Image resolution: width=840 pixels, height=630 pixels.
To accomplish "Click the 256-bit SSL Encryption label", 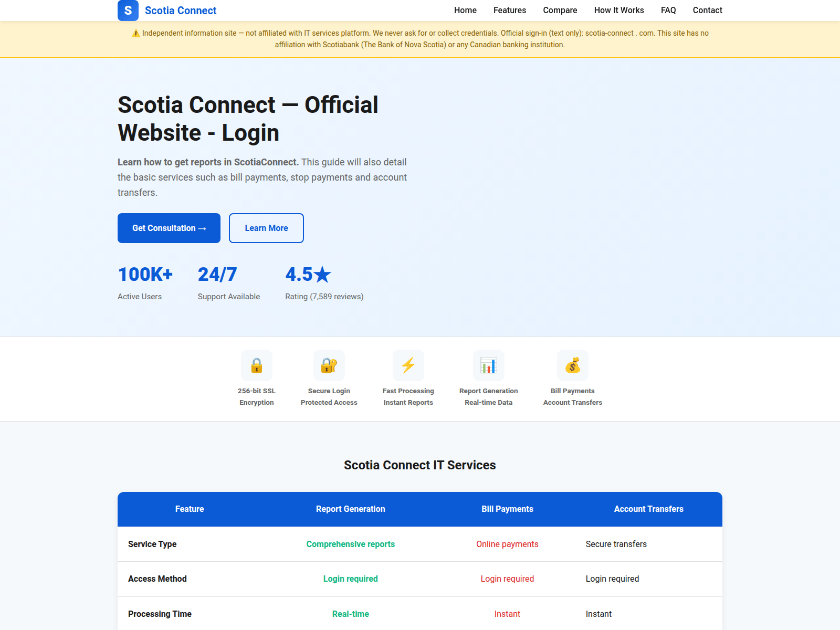I will click(257, 397).
